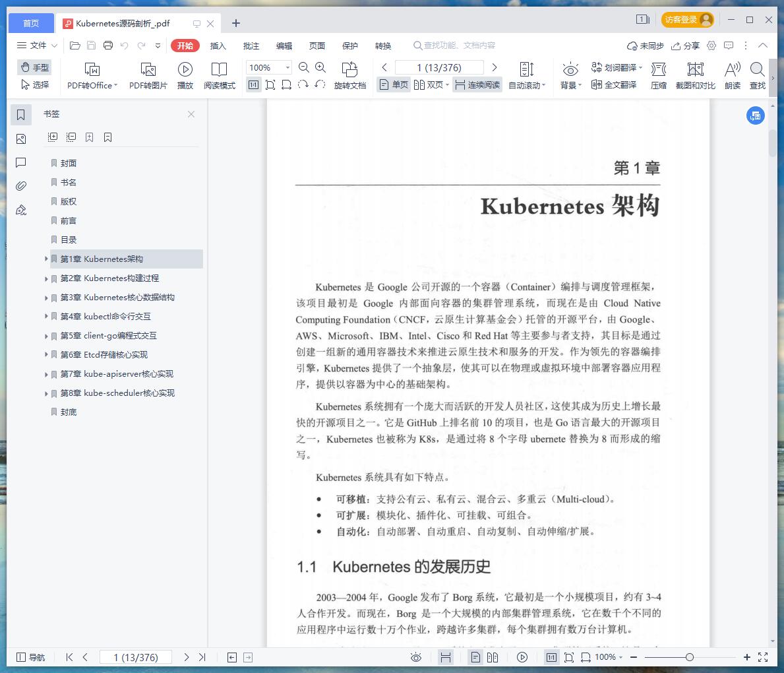Screen dimensions: 784x673
Task: Zoom out with magnifier minus icon
Action: [x=303, y=67]
